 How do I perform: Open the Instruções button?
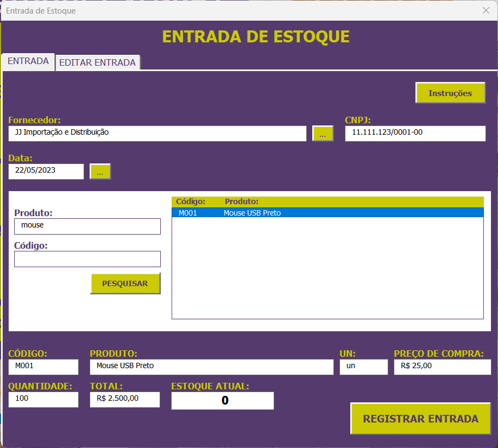(x=450, y=93)
